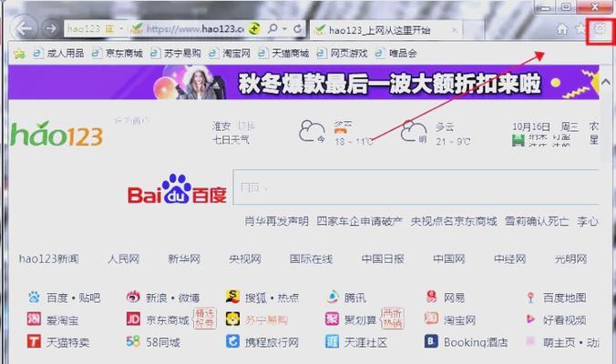Open the 淘宝网 bookmark in favorites bar
Screen dimensions: 616x364
point(230,53)
